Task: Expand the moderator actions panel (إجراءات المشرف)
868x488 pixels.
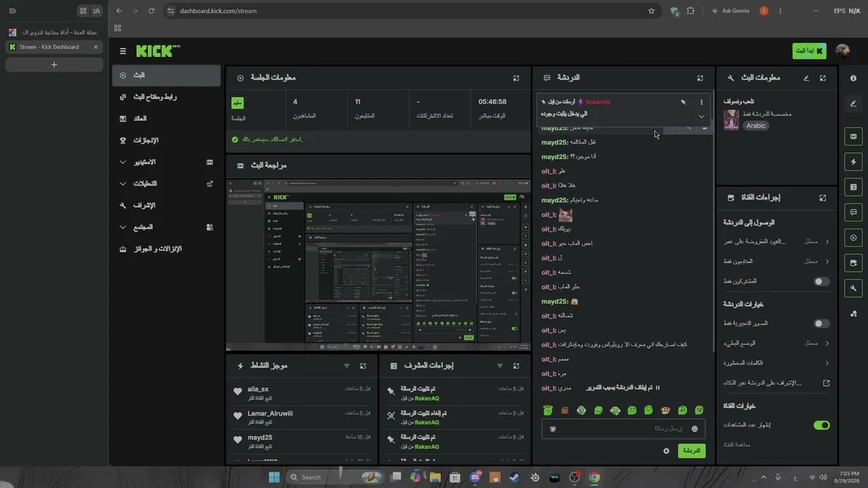Action: click(x=516, y=366)
